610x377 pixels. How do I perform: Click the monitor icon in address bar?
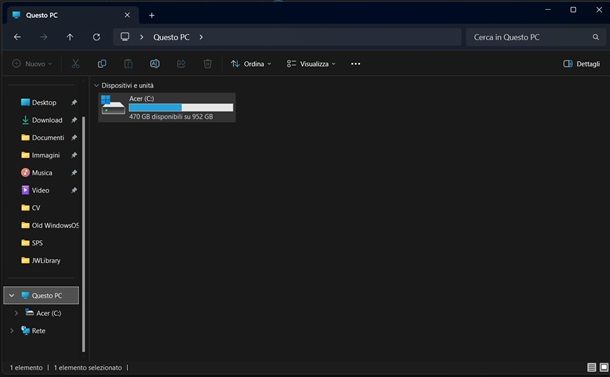(125, 37)
